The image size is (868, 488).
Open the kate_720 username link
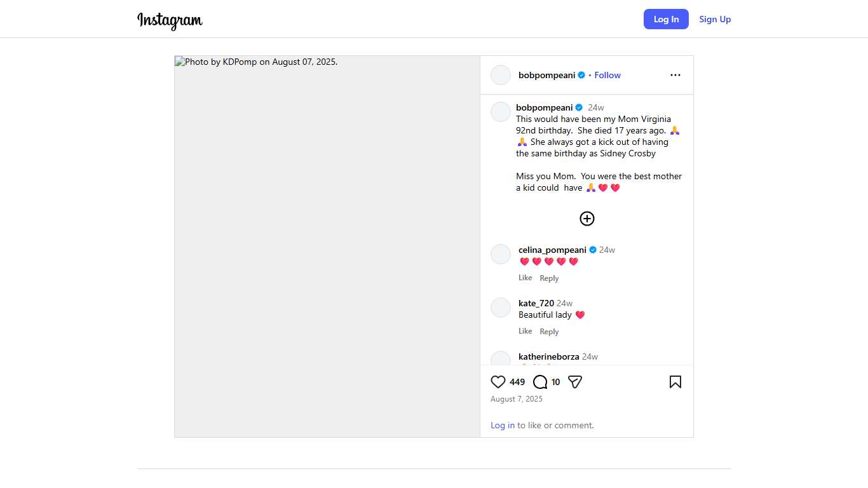[536, 303]
